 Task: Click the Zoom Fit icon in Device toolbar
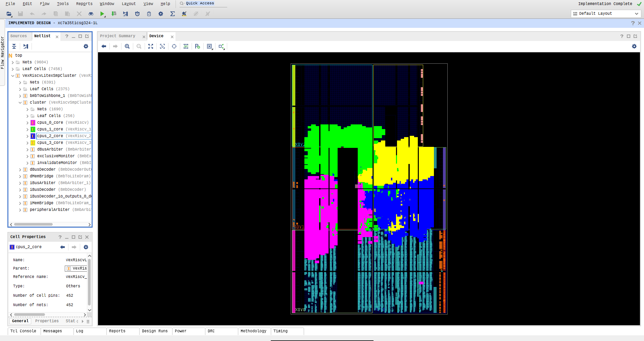tap(151, 46)
